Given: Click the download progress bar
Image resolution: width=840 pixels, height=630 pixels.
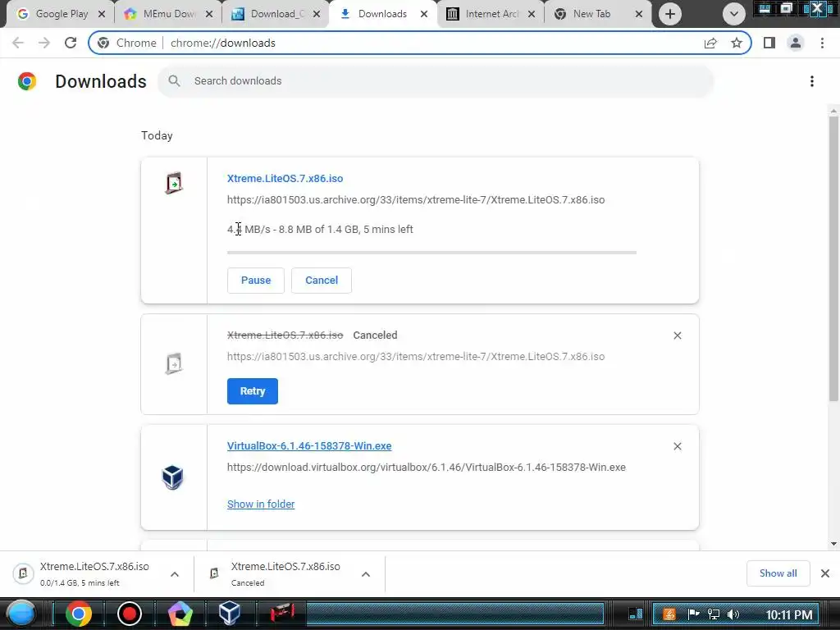Looking at the screenshot, I should click(431, 253).
